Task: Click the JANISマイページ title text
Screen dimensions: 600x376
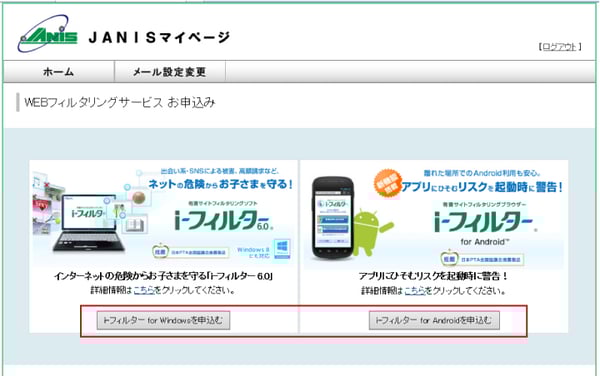Action: 159,37
